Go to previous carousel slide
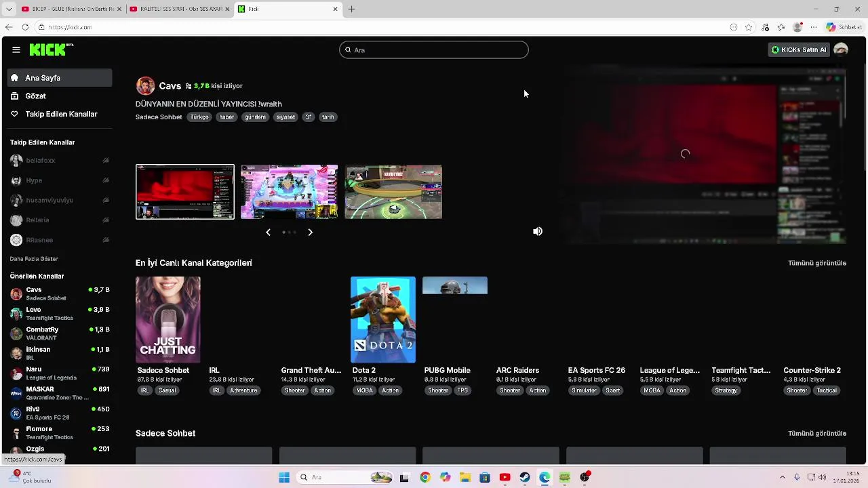The height and width of the screenshot is (488, 868). (268, 232)
